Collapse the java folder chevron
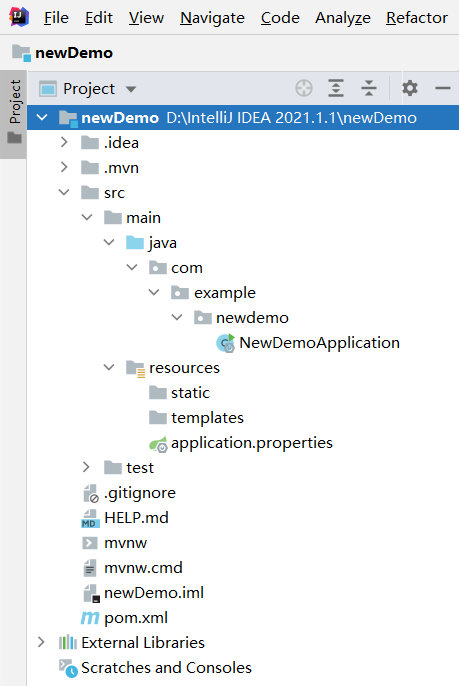The image size is (459, 686). tap(109, 242)
